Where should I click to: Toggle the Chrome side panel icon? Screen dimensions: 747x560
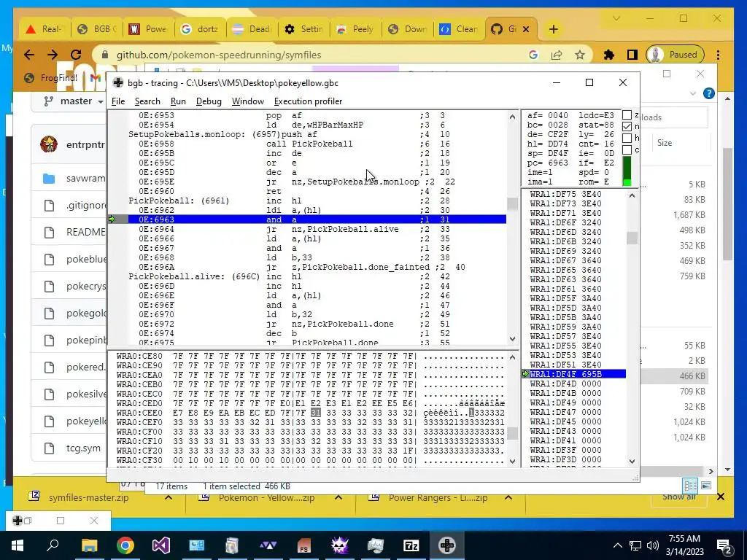pos(632,55)
